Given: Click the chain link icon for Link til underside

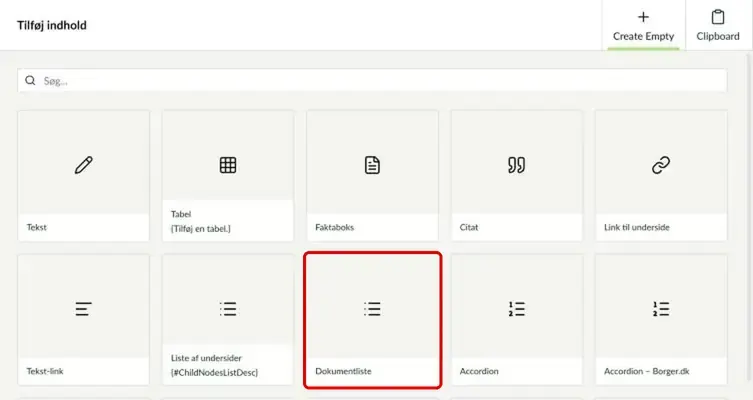Looking at the screenshot, I should click(661, 165).
